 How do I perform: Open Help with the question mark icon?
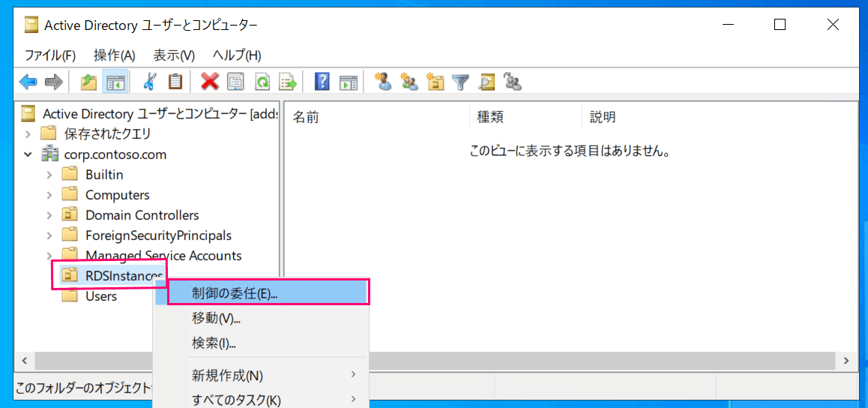[322, 82]
